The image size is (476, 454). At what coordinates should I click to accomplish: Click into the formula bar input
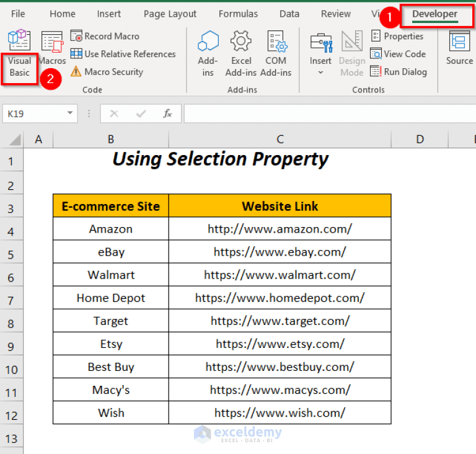pyautogui.click(x=330, y=113)
